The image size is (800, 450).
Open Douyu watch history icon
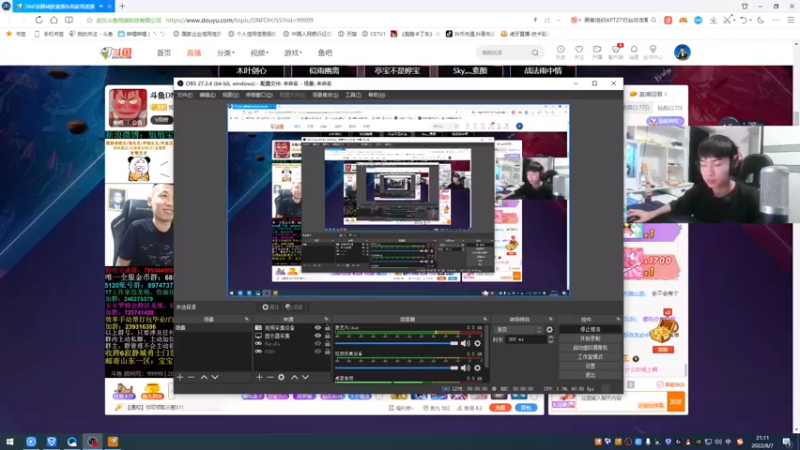coord(560,52)
